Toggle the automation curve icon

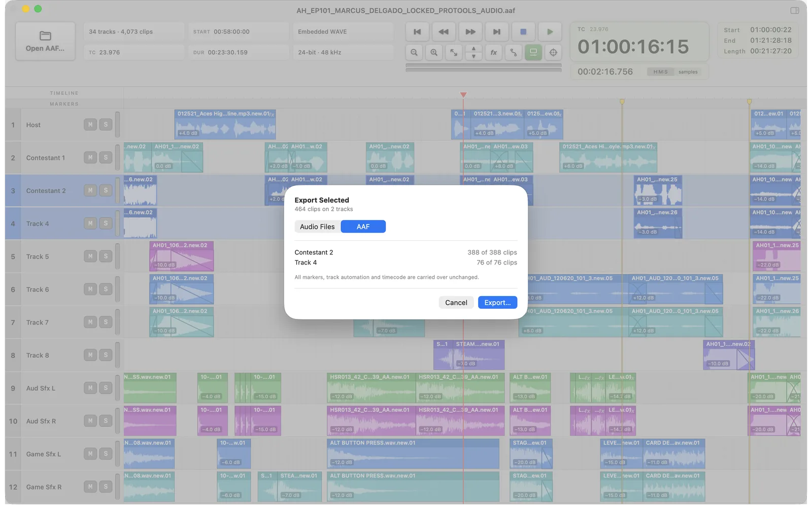[514, 52]
